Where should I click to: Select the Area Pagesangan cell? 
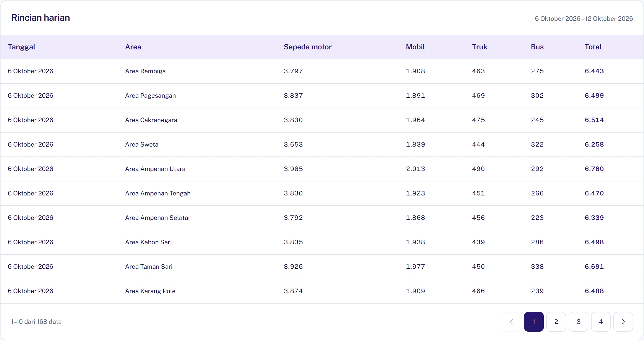click(x=151, y=96)
